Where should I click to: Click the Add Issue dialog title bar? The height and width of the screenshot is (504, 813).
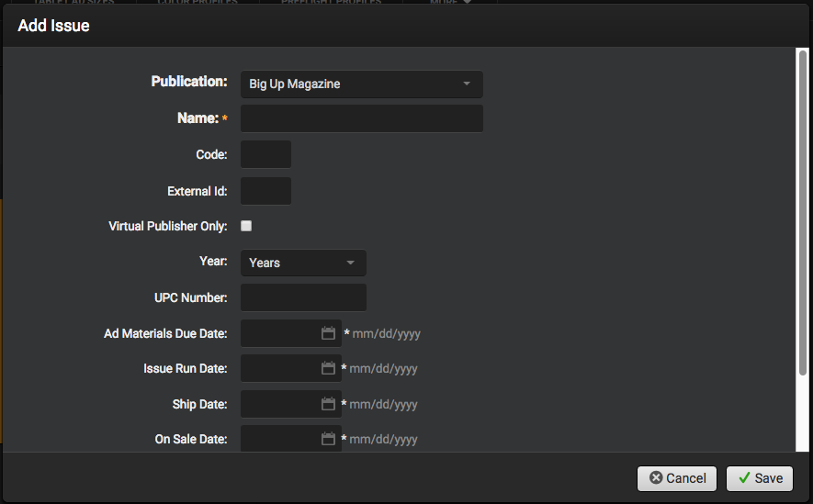pos(404,26)
